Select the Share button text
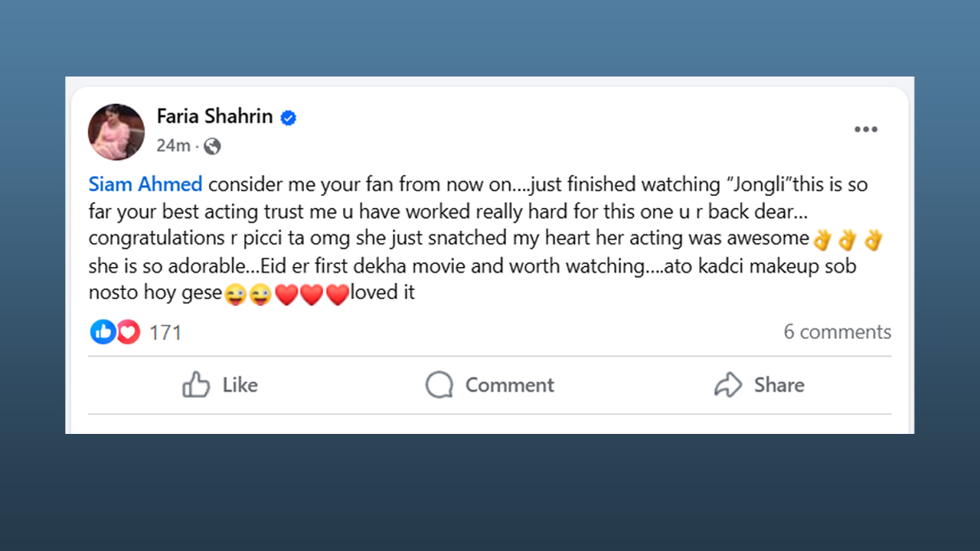 tap(779, 384)
